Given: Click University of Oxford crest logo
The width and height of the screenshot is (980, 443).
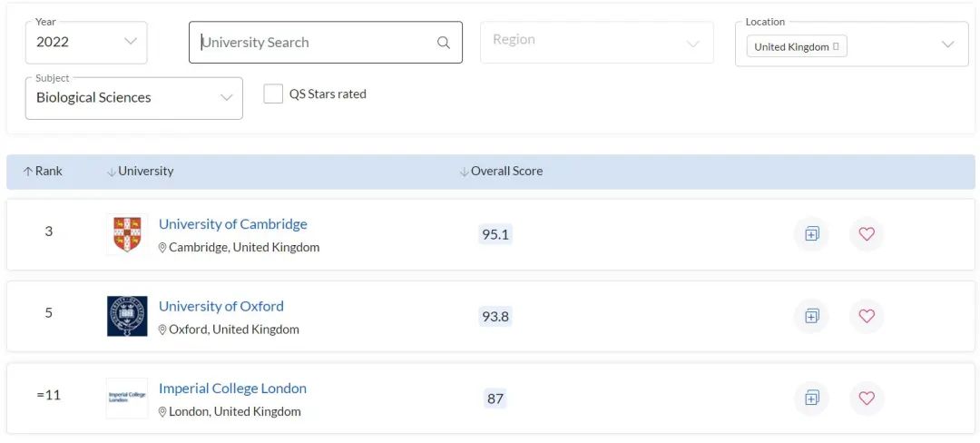Looking at the screenshot, I should (x=127, y=316).
